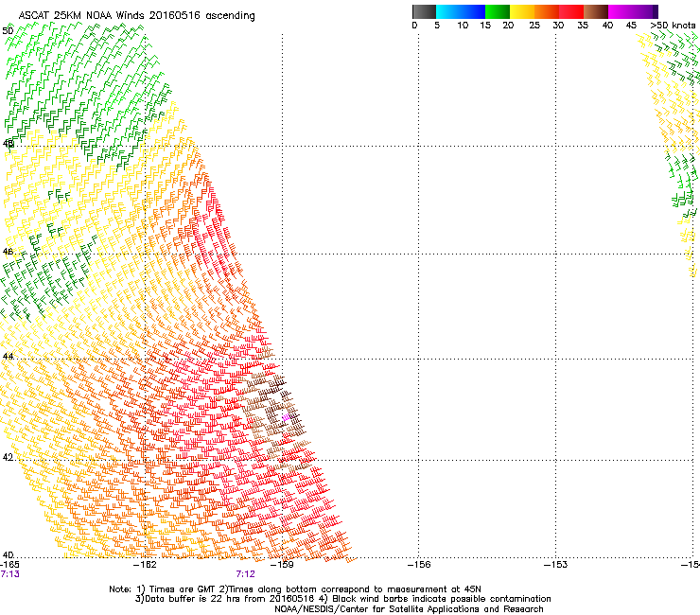Click the brown 35–40 knot colorbar segment
The image size is (700, 615).
tap(596, 11)
